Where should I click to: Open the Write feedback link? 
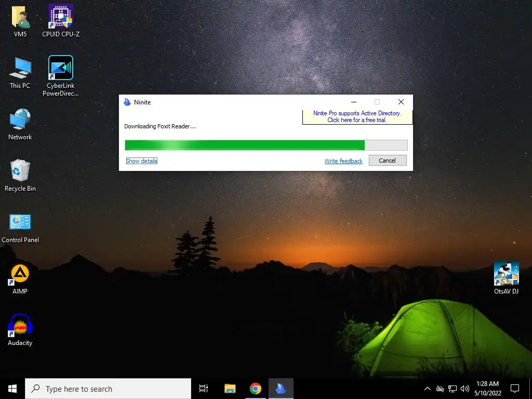pos(343,161)
